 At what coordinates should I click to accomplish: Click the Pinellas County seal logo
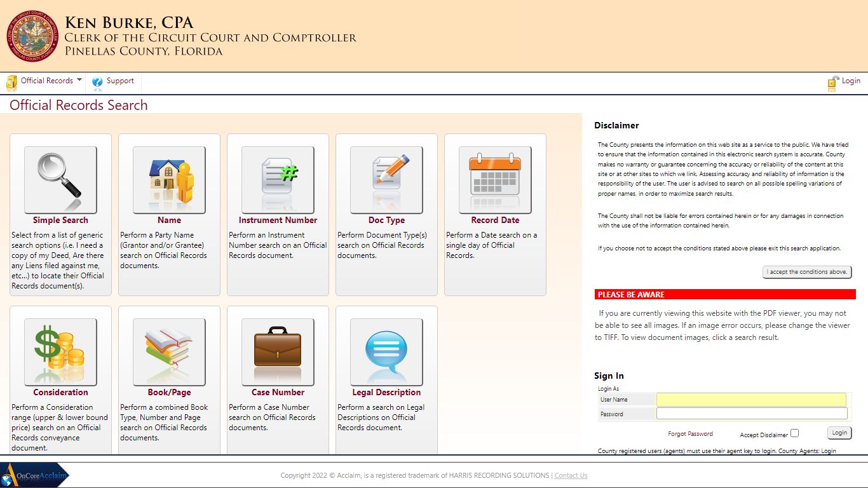(32, 36)
